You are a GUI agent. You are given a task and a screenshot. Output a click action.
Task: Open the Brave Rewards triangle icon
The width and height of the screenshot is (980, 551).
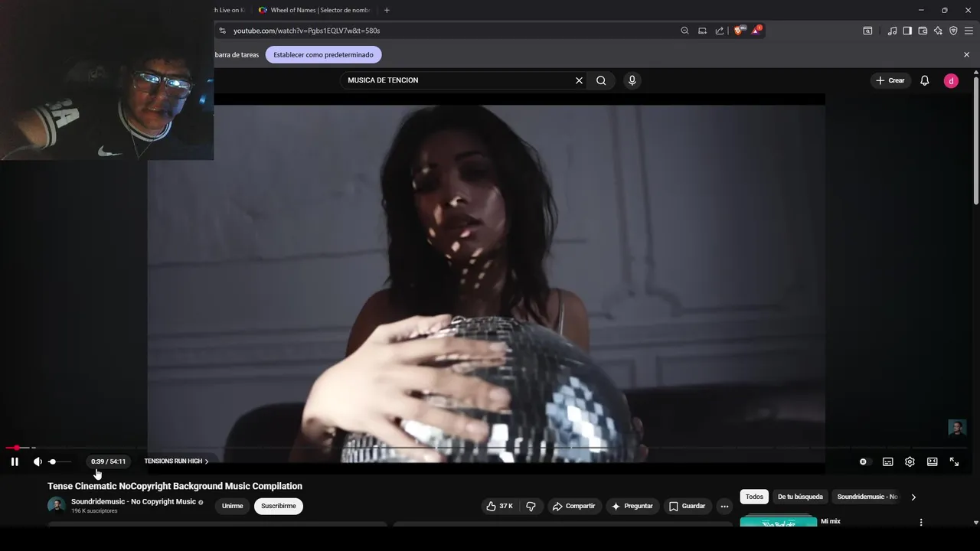click(x=756, y=31)
